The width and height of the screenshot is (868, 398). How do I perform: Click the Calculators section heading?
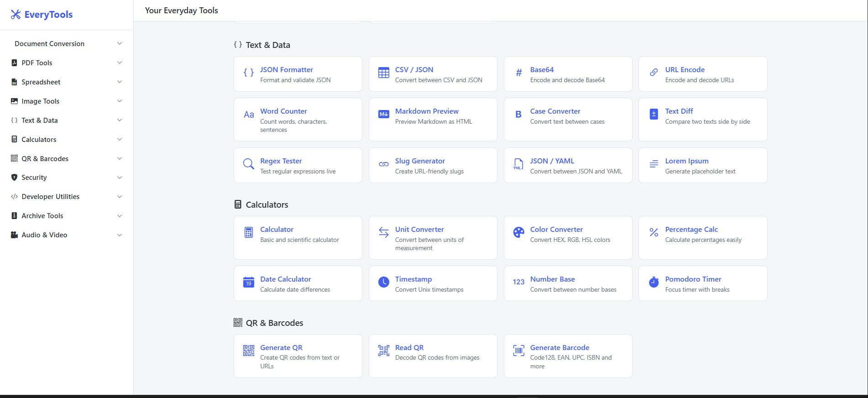pos(267,205)
